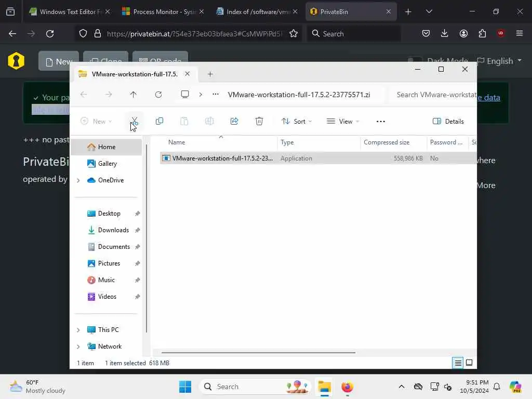Open Firefox Downloads arrow icon

point(445,33)
